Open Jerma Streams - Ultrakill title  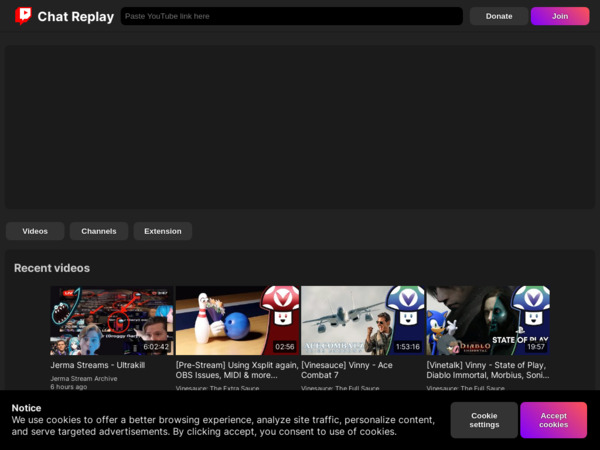tap(98, 365)
